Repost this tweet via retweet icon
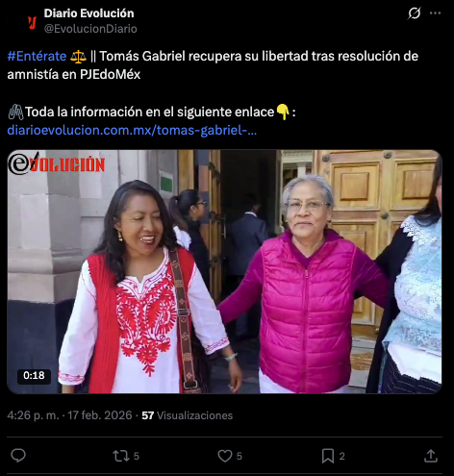This screenshot has width=454, height=476. (x=121, y=456)
